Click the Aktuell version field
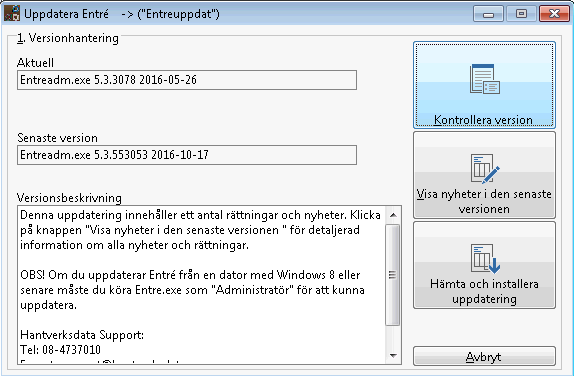The image size is (574, 376). (187, 80)
